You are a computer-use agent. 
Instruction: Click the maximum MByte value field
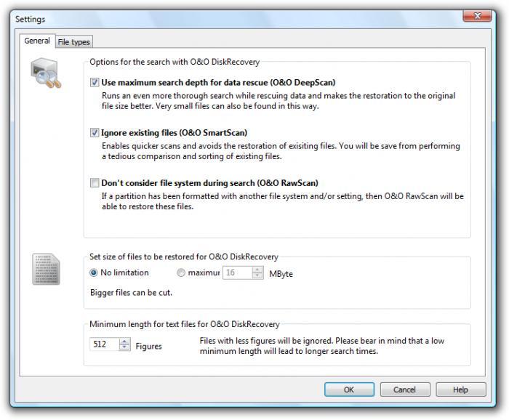(237, 272)
